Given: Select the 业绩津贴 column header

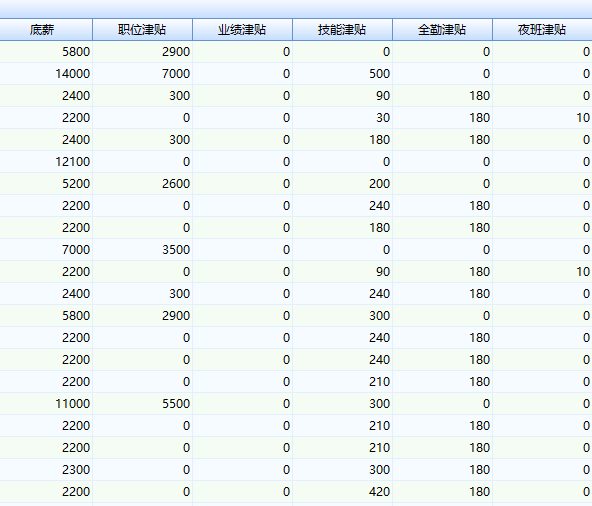Looking at the screenshot, I should coord(242,29).
